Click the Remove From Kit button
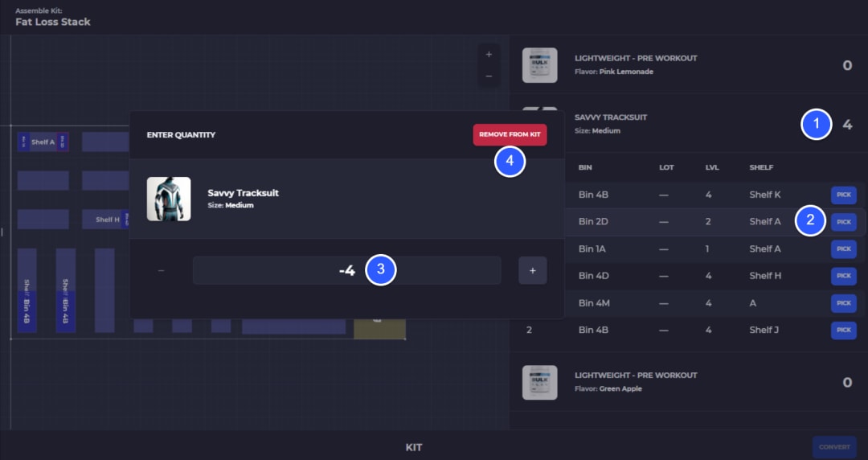The width and height of the screenshot is (868, 460). [510, 134]
